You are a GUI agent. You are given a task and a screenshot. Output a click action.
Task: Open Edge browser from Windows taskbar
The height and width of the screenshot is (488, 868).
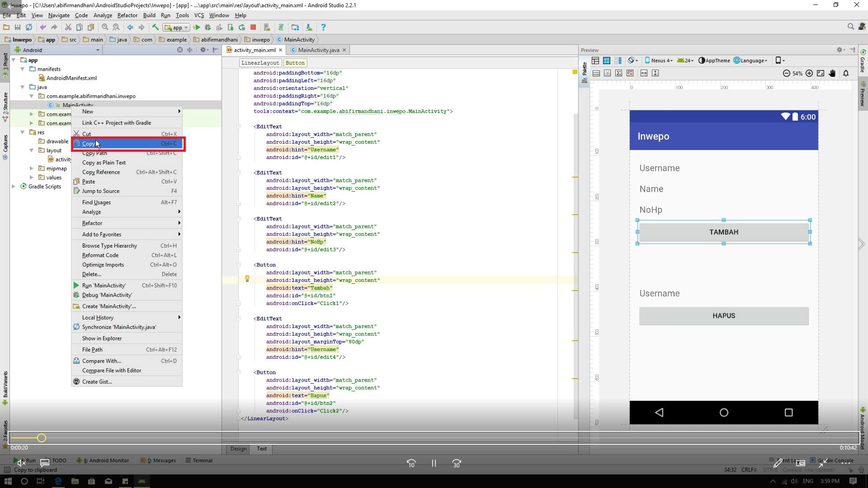click(x=58, y=481)
